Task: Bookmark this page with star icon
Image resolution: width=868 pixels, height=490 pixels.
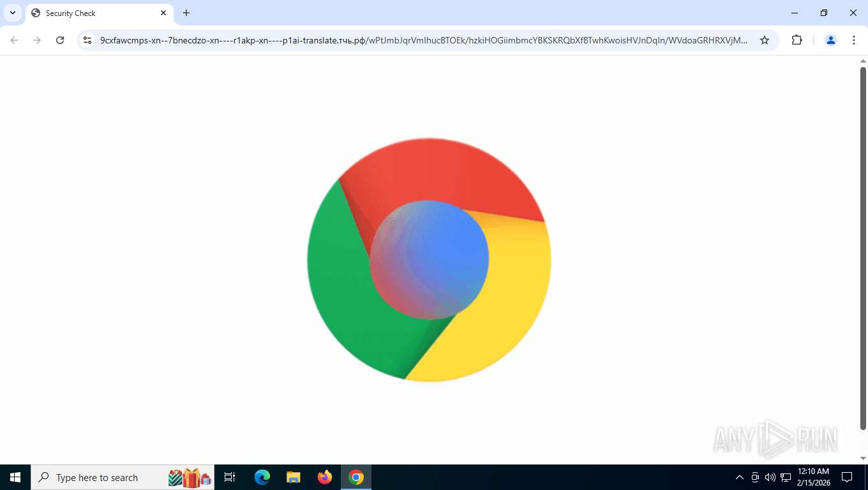Action: coord(765,40)
